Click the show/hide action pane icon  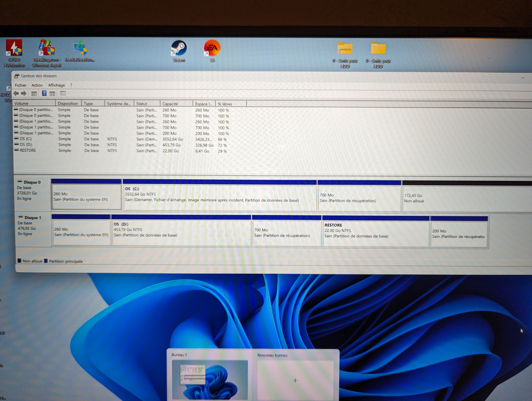point(52,94)
